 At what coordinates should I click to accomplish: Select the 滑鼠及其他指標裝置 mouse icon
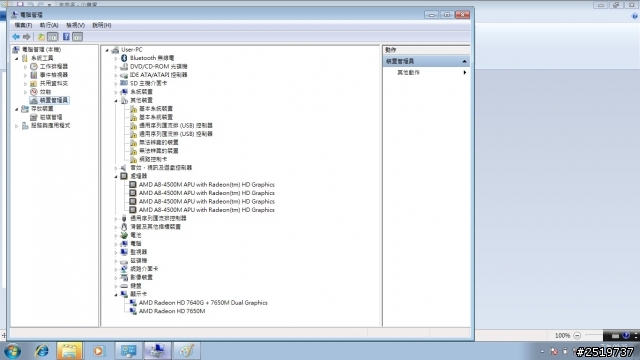(124, 227)
